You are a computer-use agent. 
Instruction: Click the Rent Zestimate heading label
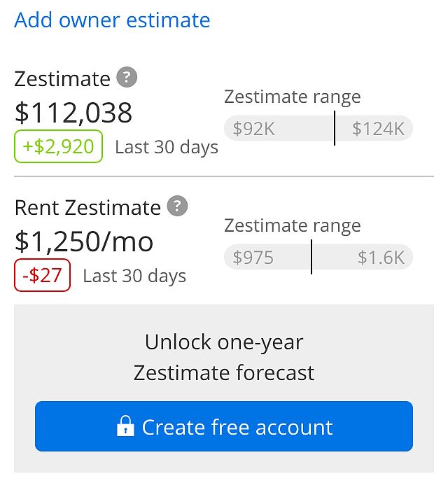(87, 208)
